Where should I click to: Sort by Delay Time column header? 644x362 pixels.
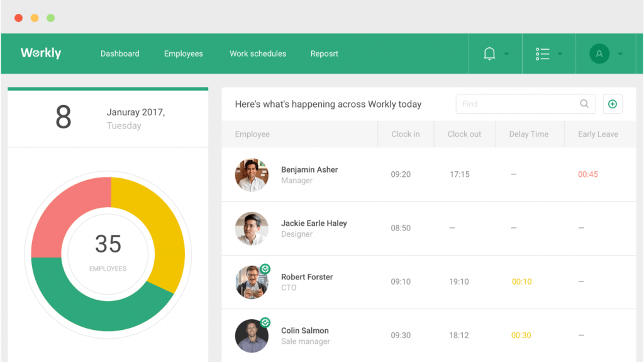coord(528,134)
